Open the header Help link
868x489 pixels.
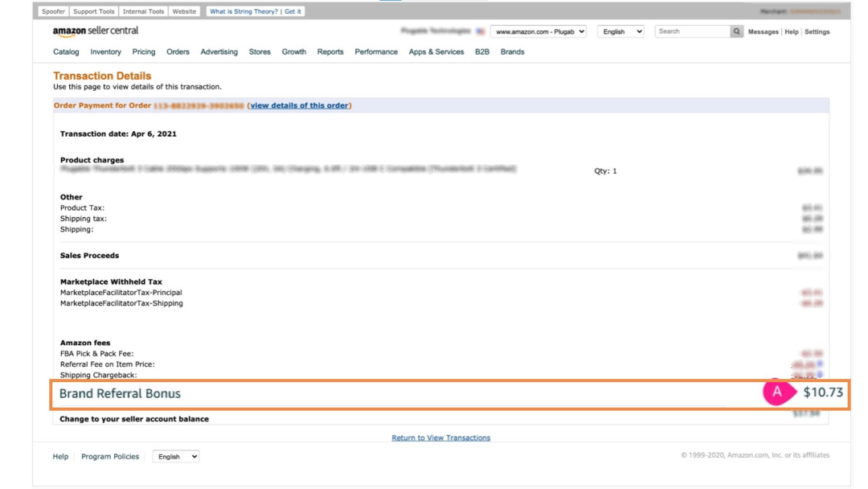point(791,31)
